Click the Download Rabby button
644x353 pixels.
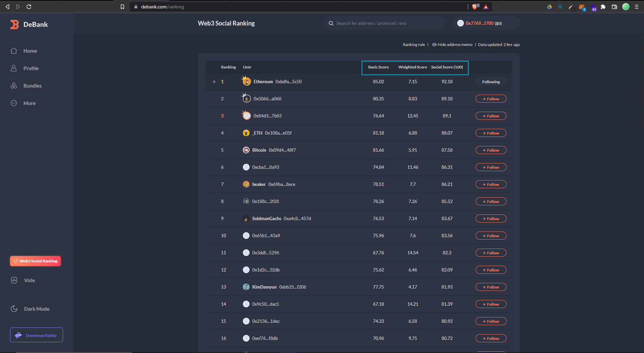37,335
